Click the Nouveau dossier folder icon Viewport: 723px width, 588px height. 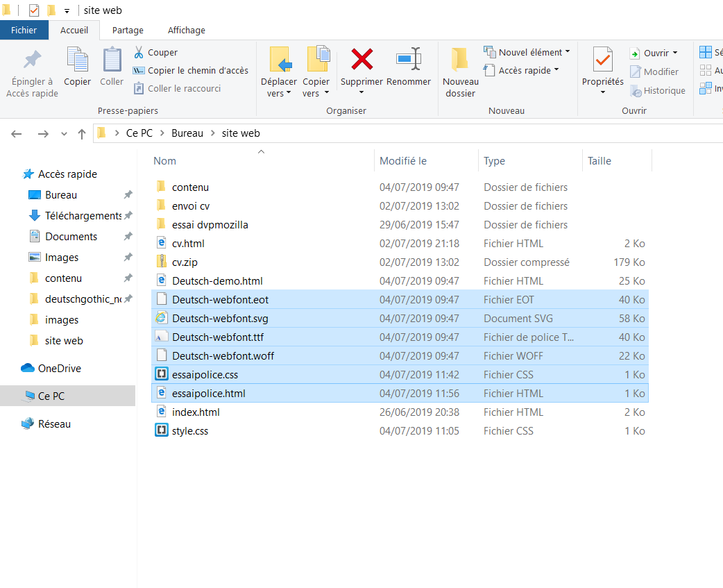pos(460,60)
